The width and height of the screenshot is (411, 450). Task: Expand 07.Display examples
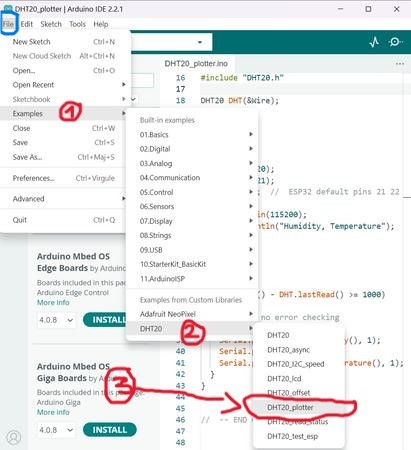(192, 221)
